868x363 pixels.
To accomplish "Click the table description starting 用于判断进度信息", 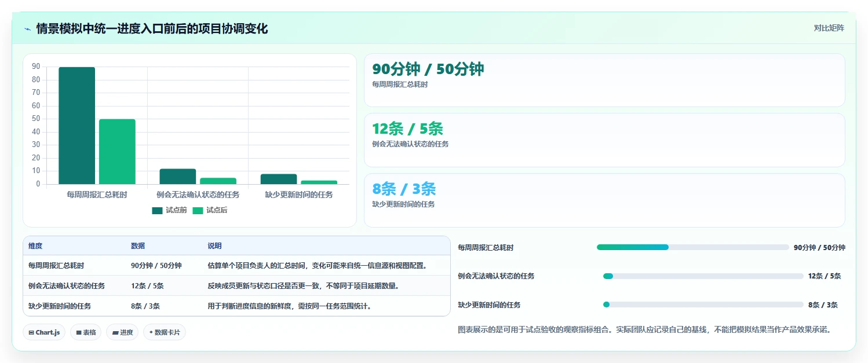I will tap(290, 306).
